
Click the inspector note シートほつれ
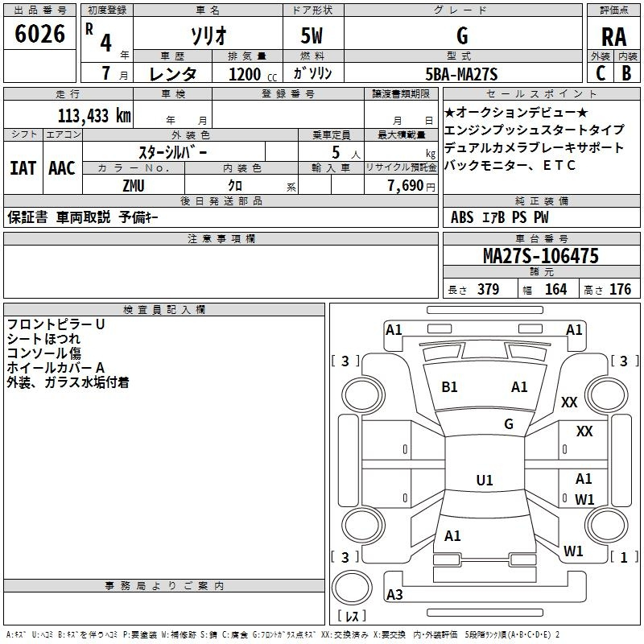[x=43, y=339]
